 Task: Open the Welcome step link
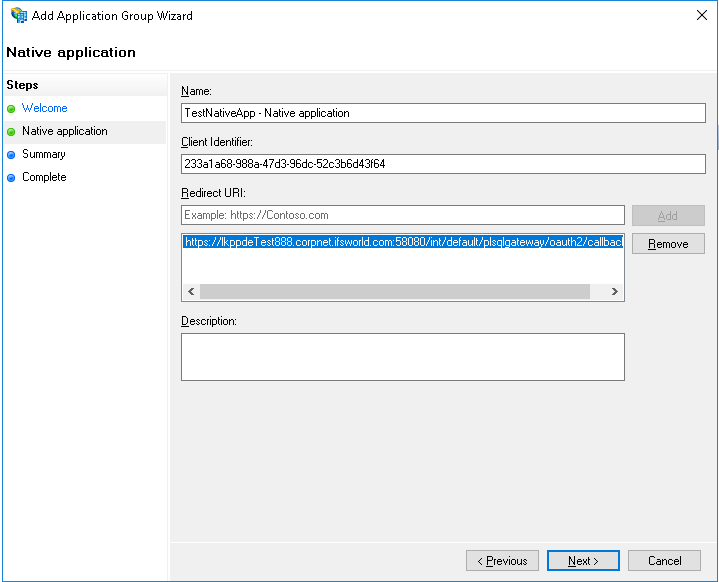click(44, 108)
